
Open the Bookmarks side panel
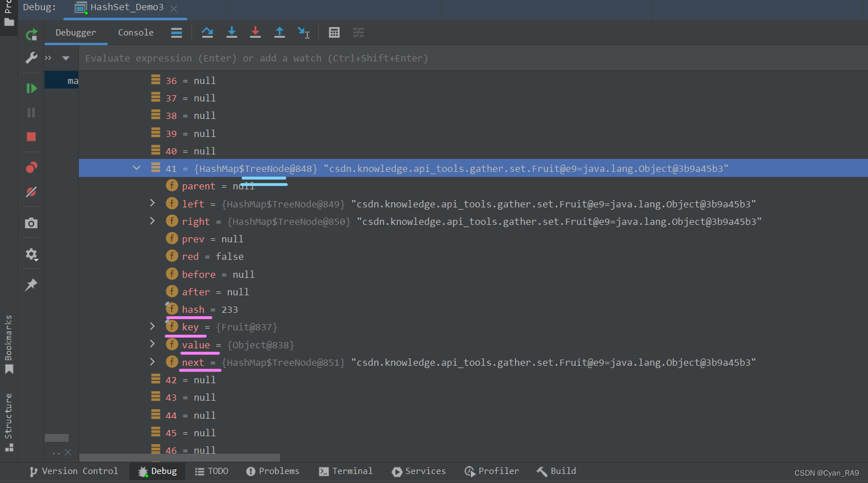[x=8, y=344]
